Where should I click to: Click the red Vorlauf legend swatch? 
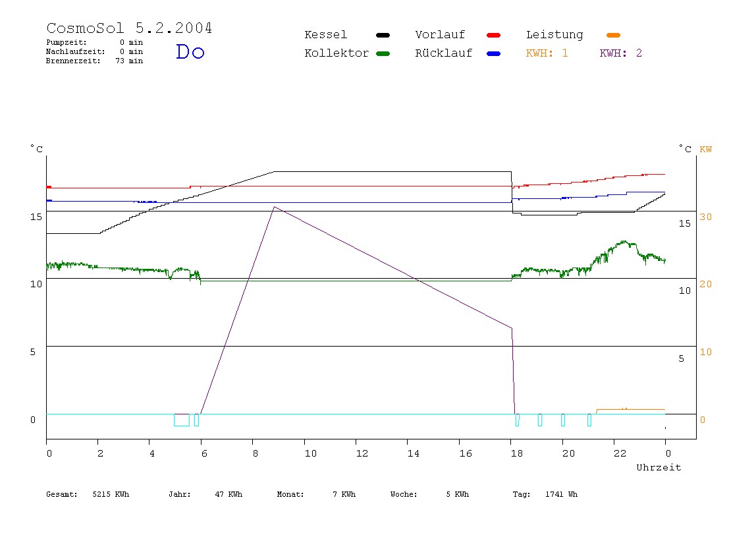click(494, 35)
